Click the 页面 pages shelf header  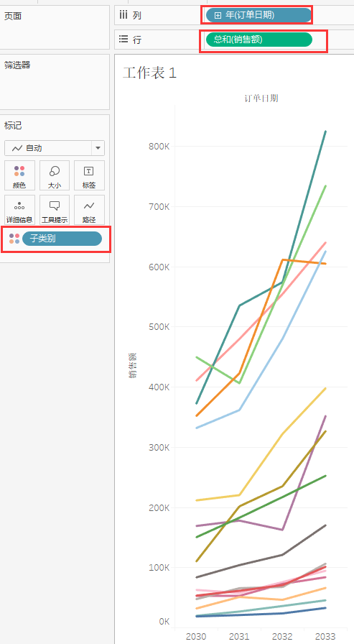(x=13, y=16)
